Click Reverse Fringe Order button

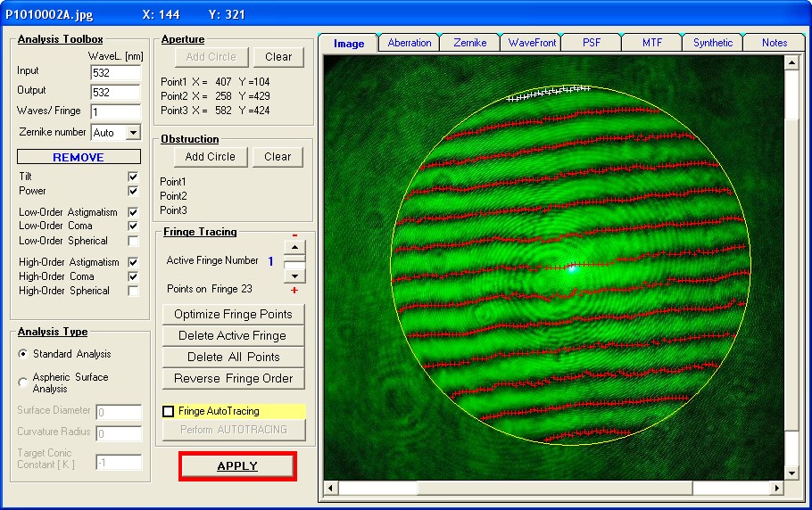tap(233, 379)
